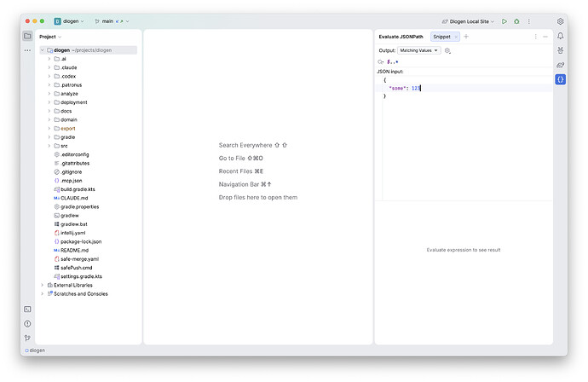
Task: Select safe-merge.yaml file
Action: (x=79, y=259)
